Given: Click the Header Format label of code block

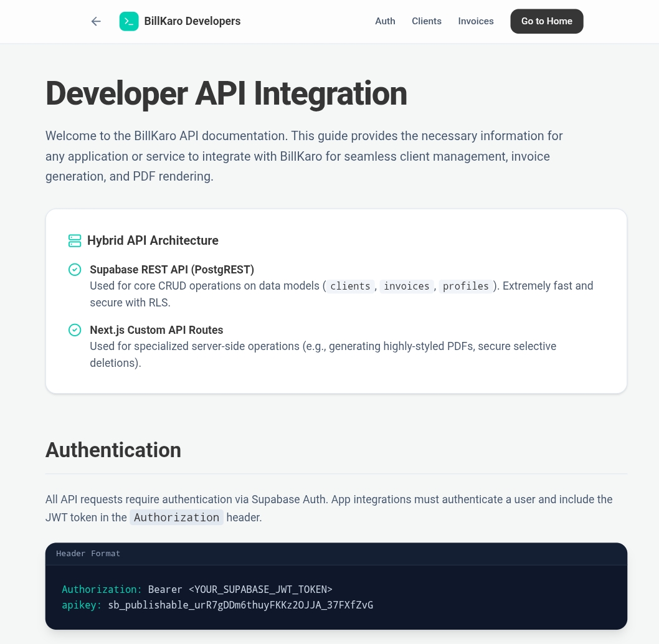Looking at the screenshot, I should coord(88,554).
